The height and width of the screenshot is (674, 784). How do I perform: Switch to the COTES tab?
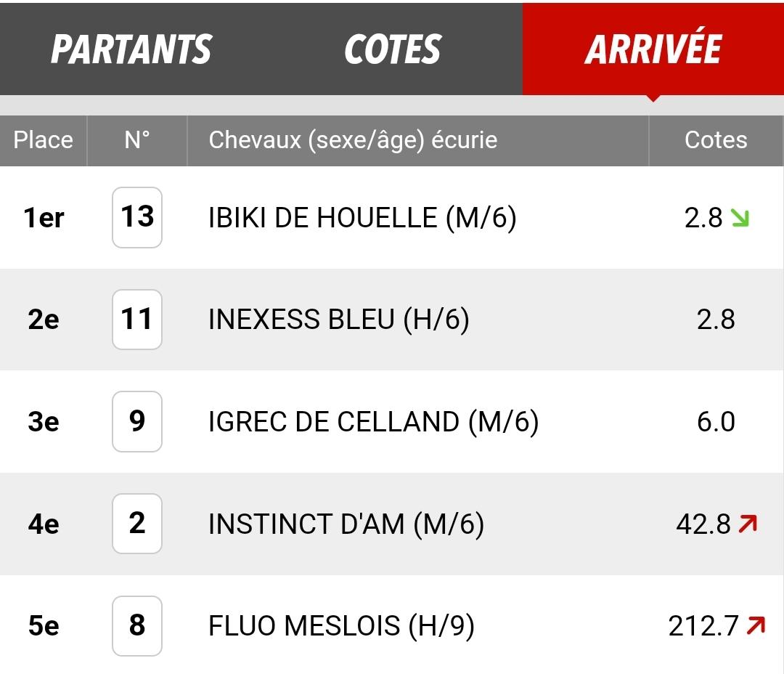[393, 49]
